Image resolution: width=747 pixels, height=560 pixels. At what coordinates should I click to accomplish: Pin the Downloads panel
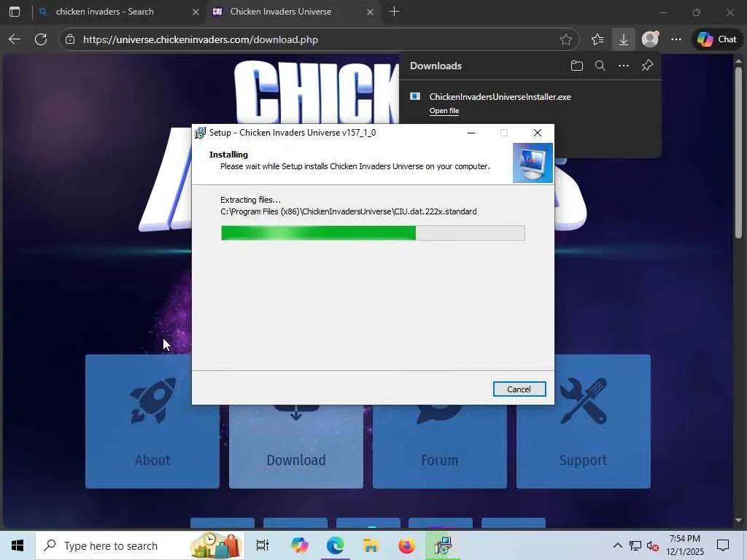(647, 66)
